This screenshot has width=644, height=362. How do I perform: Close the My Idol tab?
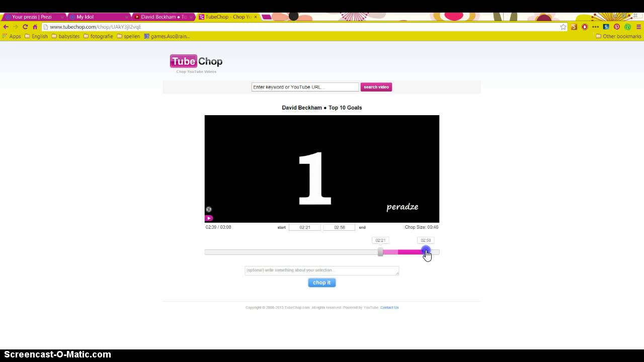pos(126,17)
